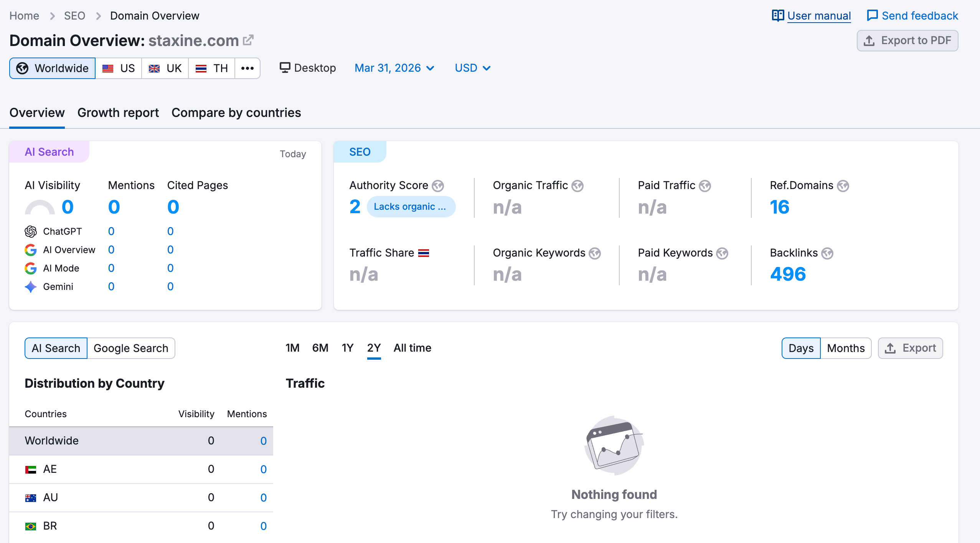Click the Worldwide mentions value 0
980x543 pixels.
pos(264,441)
